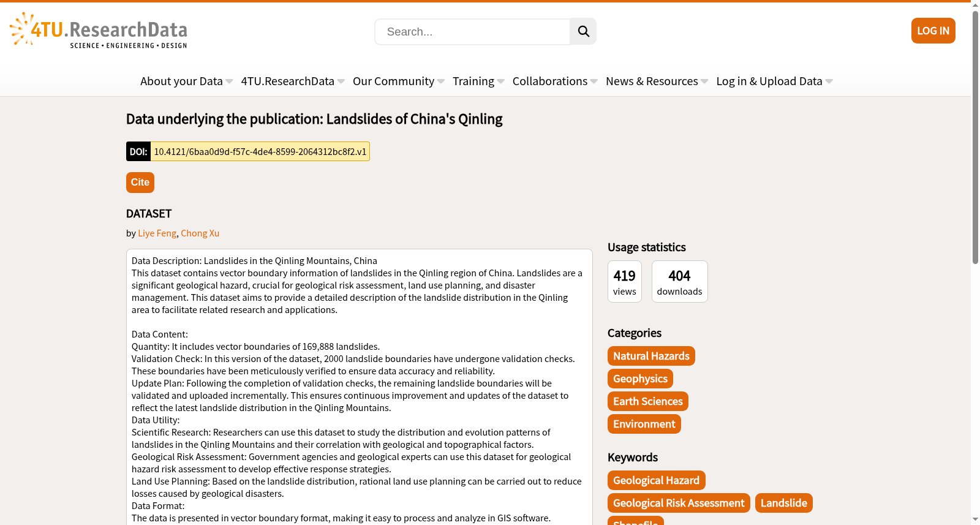Click the Landslide keyword tag
980x525 pixels.
[783, 503]
